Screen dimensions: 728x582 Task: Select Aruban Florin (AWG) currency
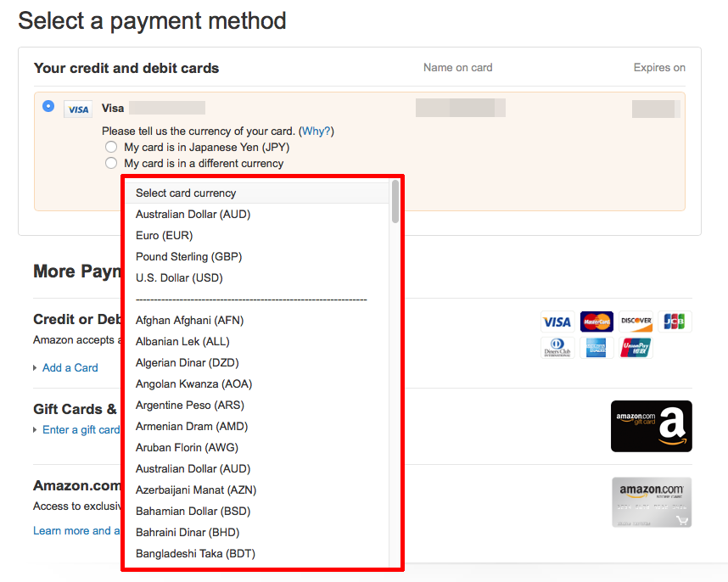(257, 448)
